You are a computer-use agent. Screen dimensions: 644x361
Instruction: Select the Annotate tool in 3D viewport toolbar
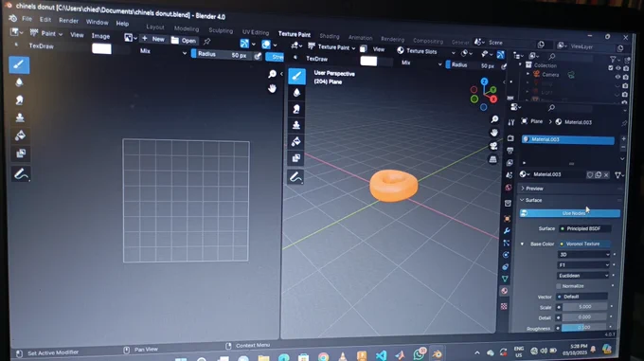(x=295, y=177)
